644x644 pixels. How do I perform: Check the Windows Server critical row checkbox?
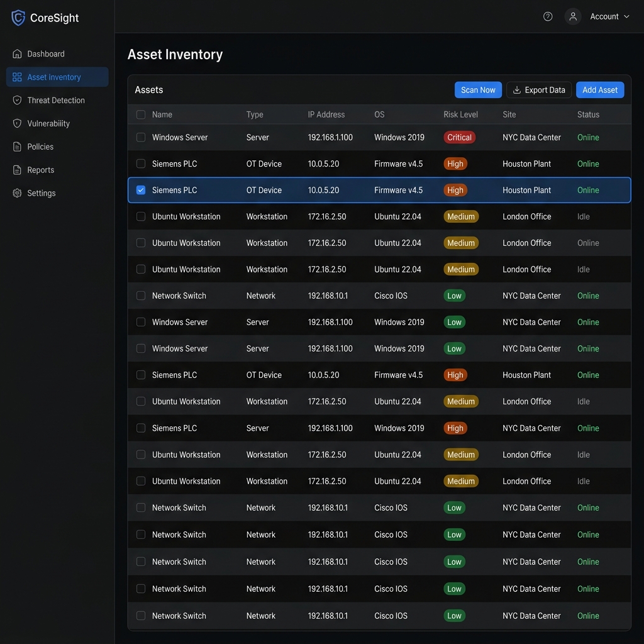(x=140, y=137)
